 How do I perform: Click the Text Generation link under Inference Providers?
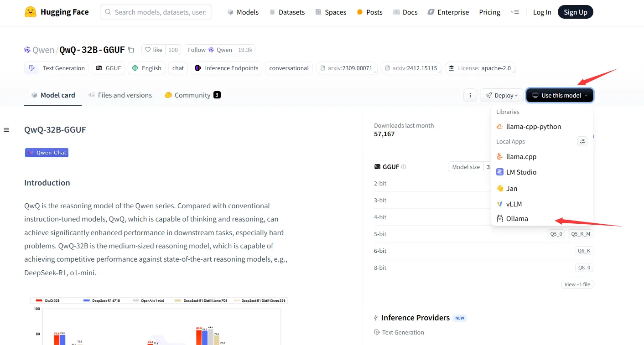tap(399, 332)
